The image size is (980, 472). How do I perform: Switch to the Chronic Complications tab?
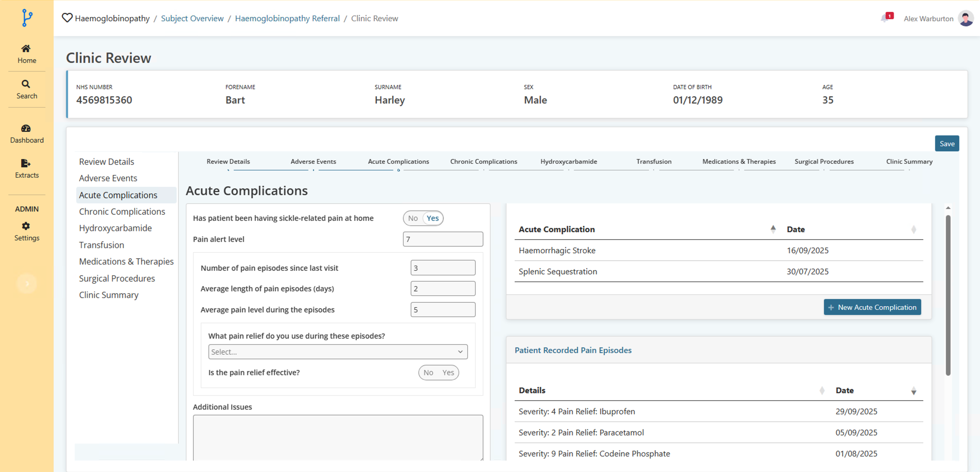tap(483, 162)
